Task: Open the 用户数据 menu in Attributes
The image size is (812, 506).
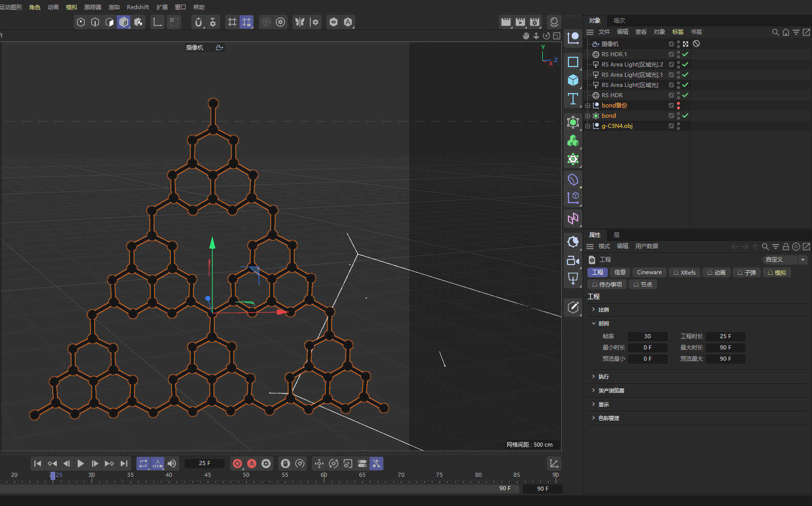Action: (647, 246)
